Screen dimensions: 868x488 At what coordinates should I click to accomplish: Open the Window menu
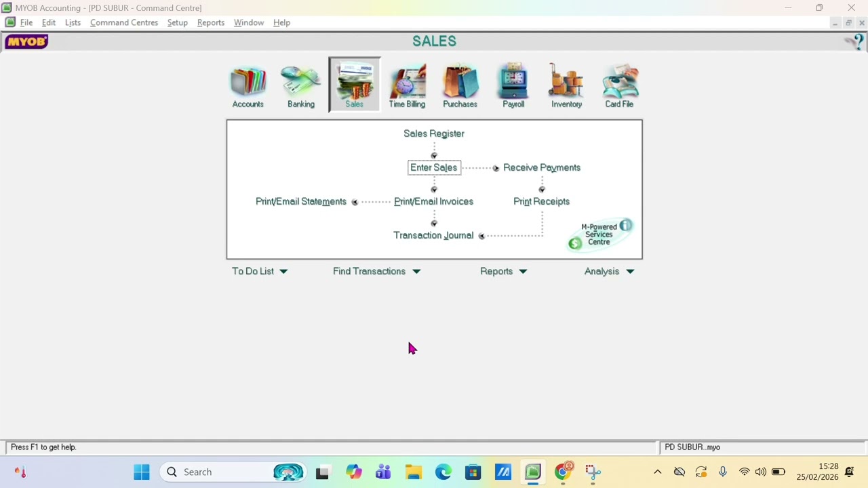[x=249, y=22]
